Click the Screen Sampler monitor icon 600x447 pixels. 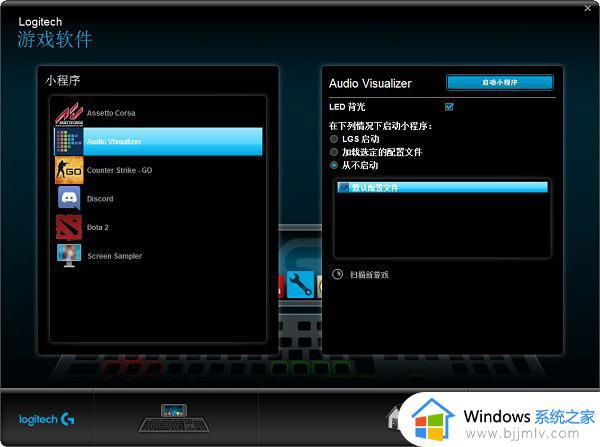(69, 255)
